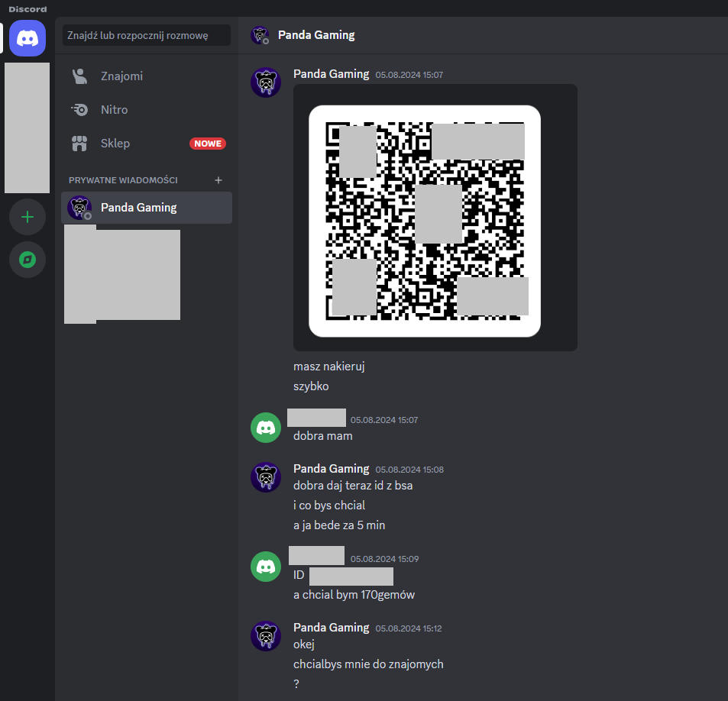Click green Discord avatar on 15:09 message
Viewport: 728px width, 701px height.
pos(266,567)
